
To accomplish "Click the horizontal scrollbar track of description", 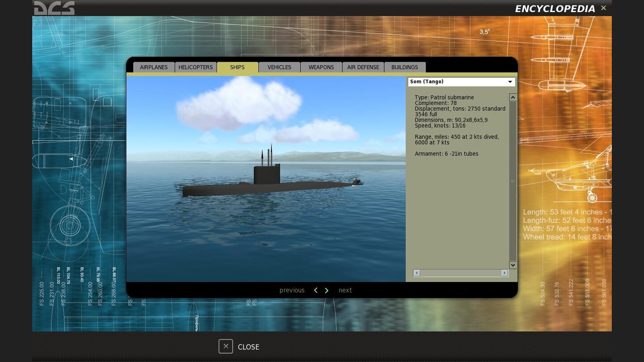I will click(461, 273).
